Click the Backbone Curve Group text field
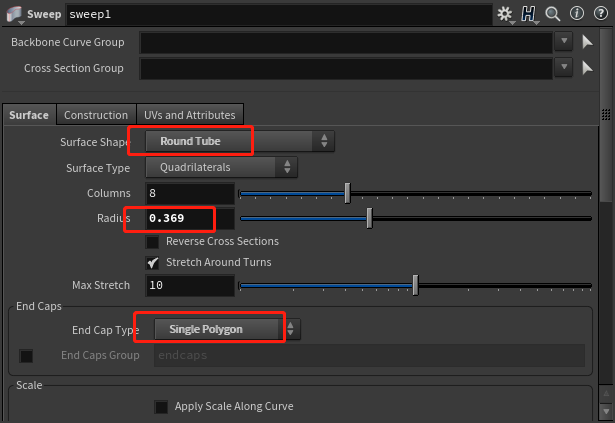The height and width of the screenshot is (423, 615). click(x=346, y=43)
